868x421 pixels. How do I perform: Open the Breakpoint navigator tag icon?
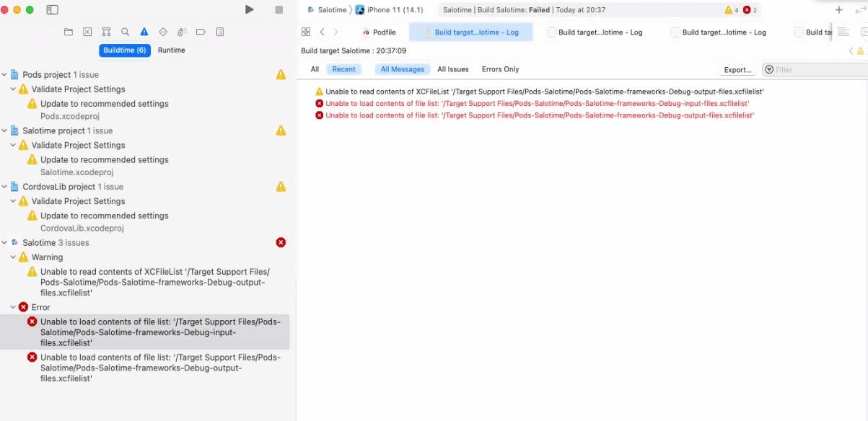(x=201, y=32)
